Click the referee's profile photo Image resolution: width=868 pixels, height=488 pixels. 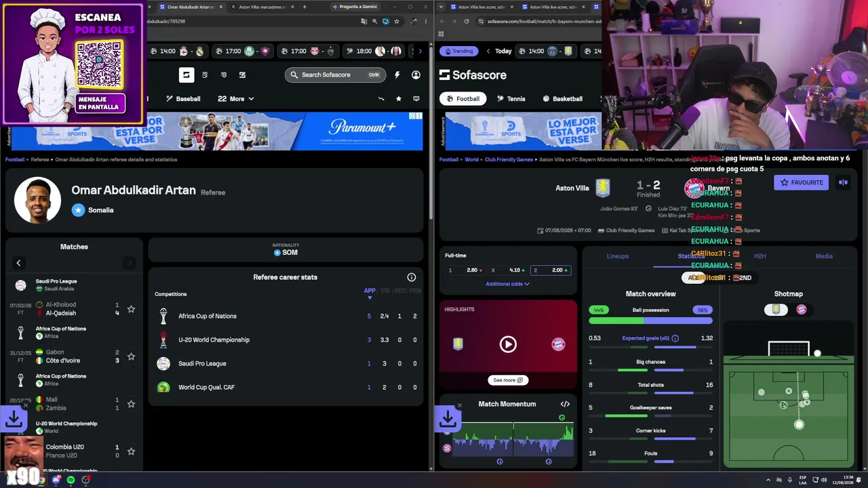pyautogui.click(x=38, y=200)
